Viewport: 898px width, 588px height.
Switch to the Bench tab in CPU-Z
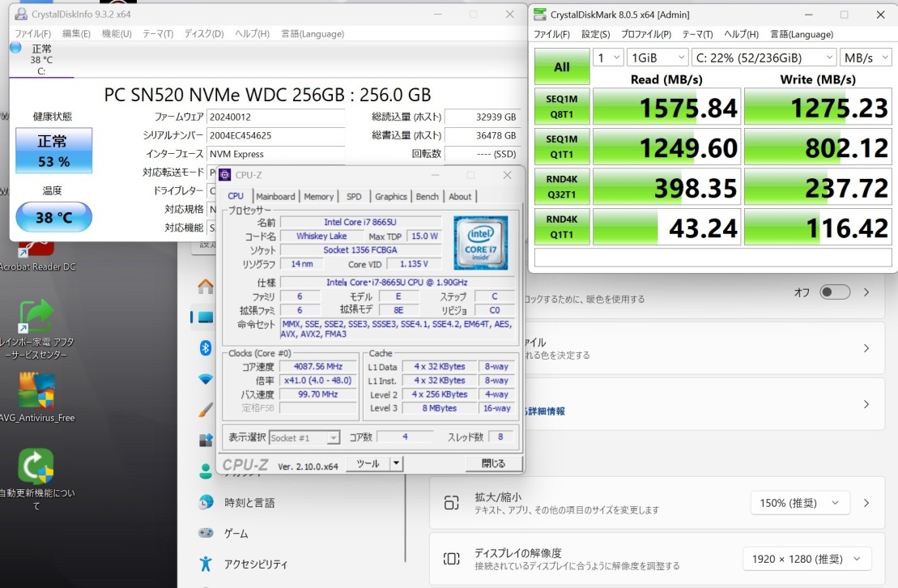[x=428, y=197]
